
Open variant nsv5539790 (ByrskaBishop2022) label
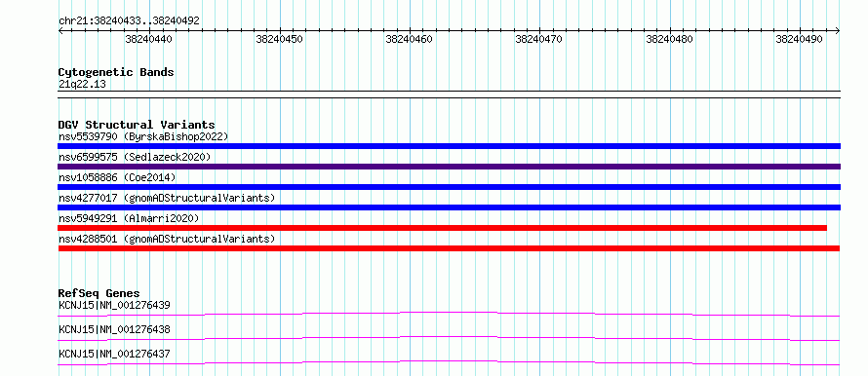coord(142,136)
